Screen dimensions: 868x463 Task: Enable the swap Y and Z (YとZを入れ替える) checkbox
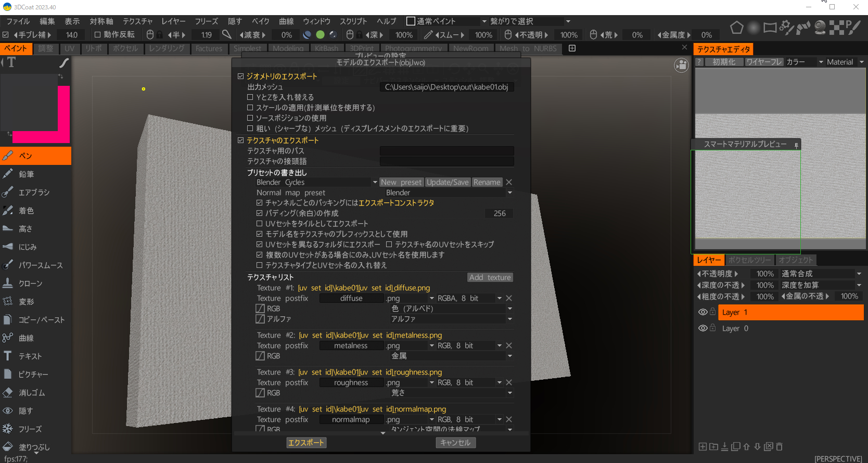(250, 97)
